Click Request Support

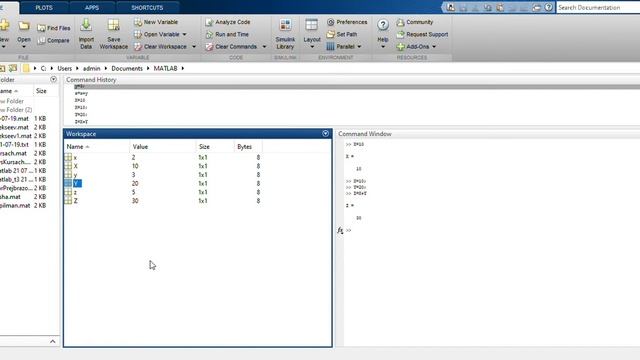pyautogui.click(x=422, y=34)
